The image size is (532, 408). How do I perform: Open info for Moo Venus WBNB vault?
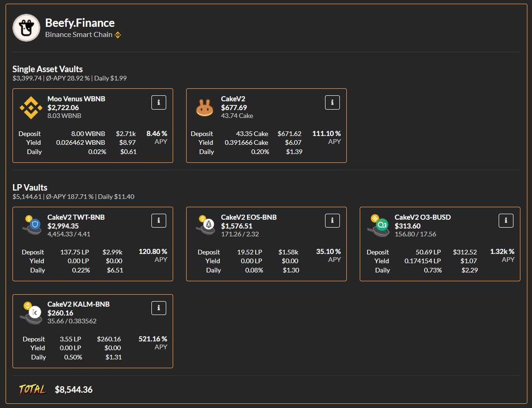pos(159,102)
